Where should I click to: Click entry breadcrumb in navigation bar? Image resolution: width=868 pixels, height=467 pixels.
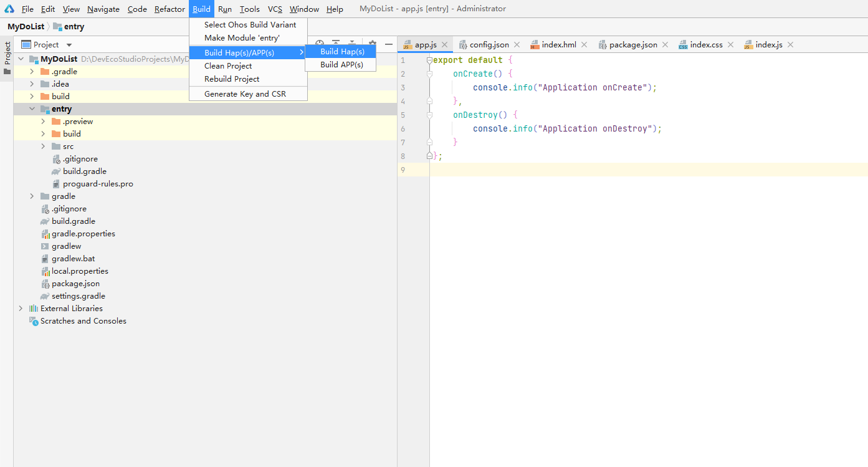tap(69, 27)
